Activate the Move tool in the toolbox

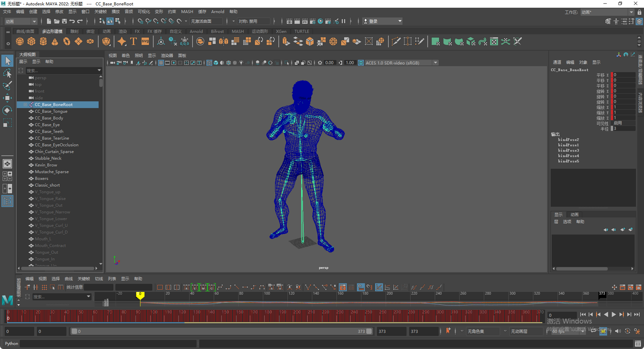pyautogui.click(x=7, y=98)
